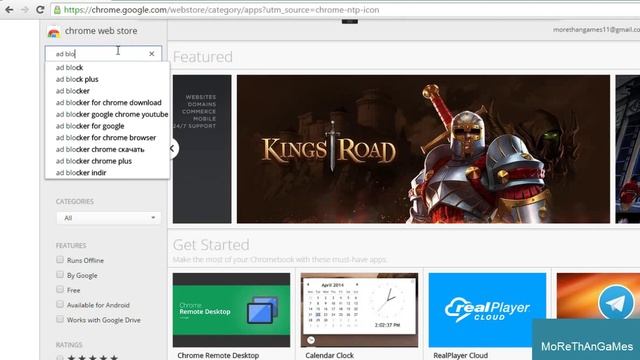
Task: Open the Calendar Clock app thumbnail
Action: [x=359, y=310]
